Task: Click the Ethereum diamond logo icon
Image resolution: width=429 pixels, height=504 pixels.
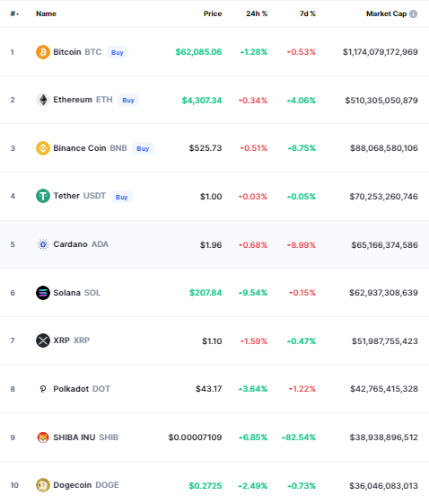Action: point(43,100)
